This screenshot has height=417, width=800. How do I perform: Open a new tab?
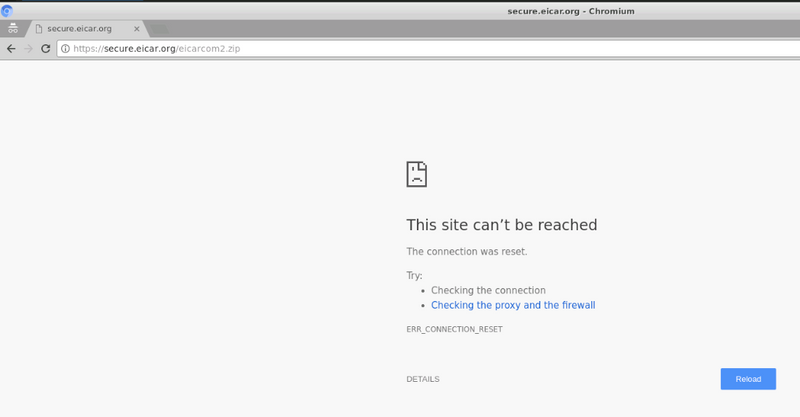tap(159, 29)
